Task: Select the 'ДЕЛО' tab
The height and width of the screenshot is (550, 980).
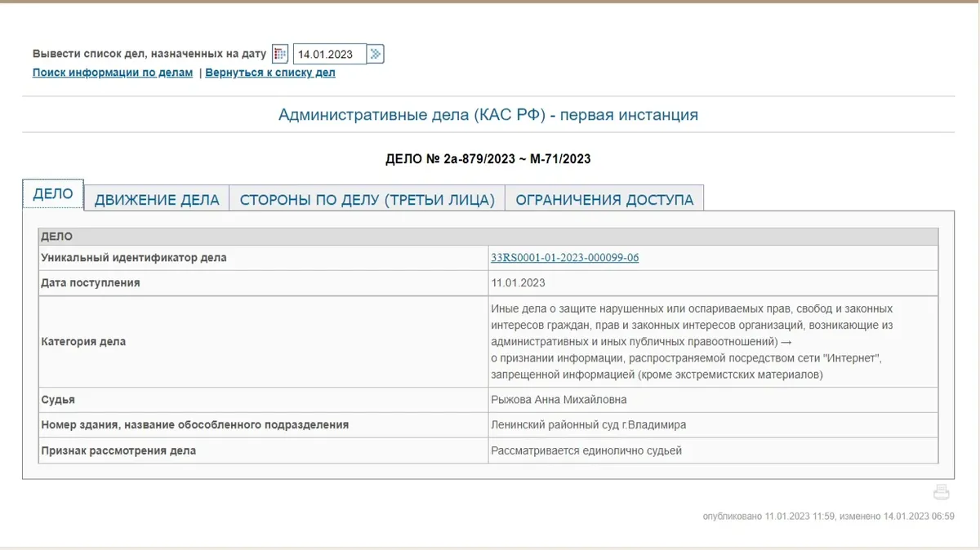Action: pos(53,194)
